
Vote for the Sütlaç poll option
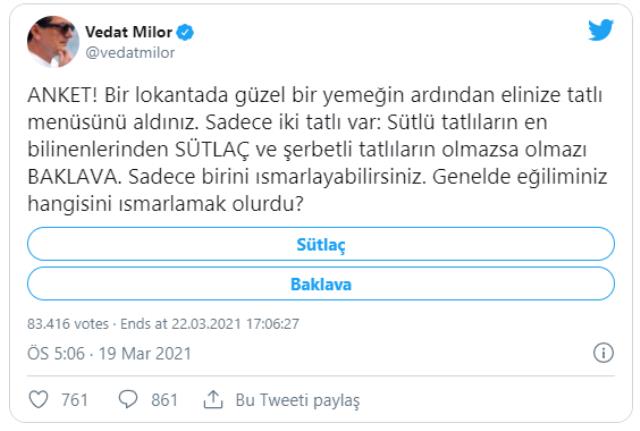pyautogui.click(x=320, y=244)
